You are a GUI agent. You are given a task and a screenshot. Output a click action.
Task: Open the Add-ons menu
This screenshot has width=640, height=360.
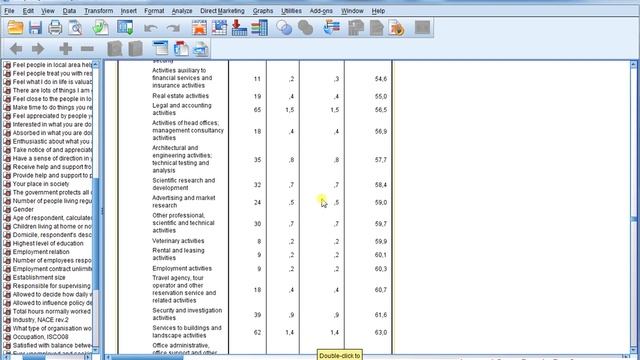[321, 11]
